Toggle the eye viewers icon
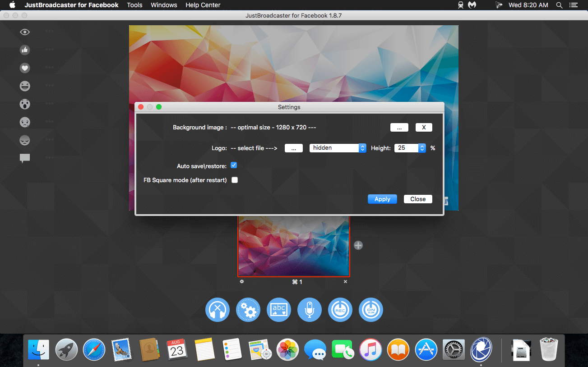The width and height of the screenshot is (588, 367). pyautogui.click(x=25, y=32)
